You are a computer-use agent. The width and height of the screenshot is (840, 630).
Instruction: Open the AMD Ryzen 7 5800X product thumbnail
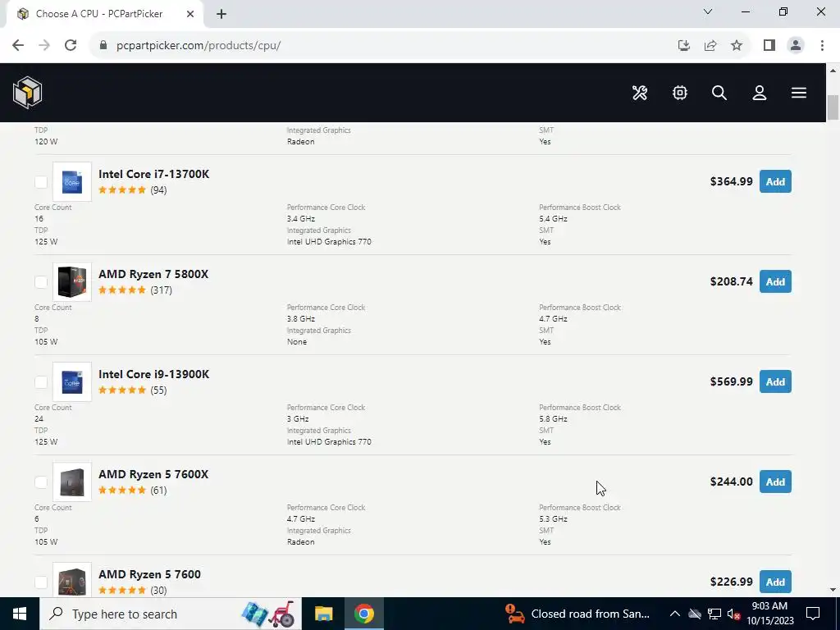coord(72,282)
